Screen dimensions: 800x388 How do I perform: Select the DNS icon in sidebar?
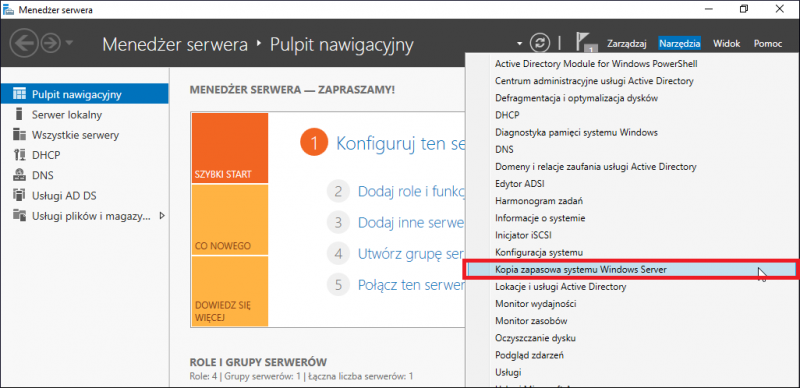click(19, 175)
